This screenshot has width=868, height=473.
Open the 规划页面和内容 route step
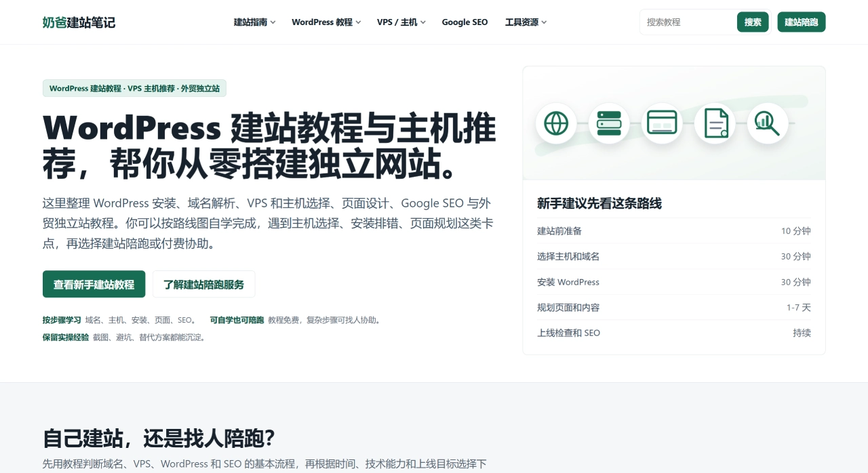pos(674,308)
